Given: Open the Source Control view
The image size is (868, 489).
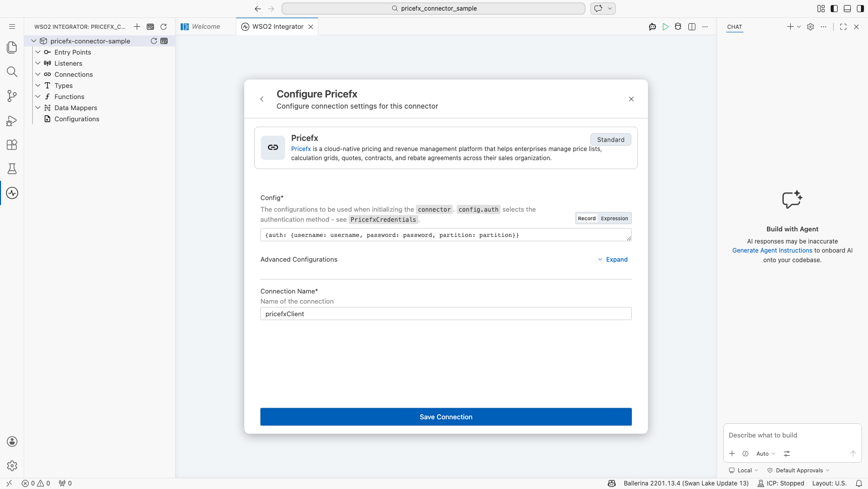Looking at the screenshot, I should point(12,96).
